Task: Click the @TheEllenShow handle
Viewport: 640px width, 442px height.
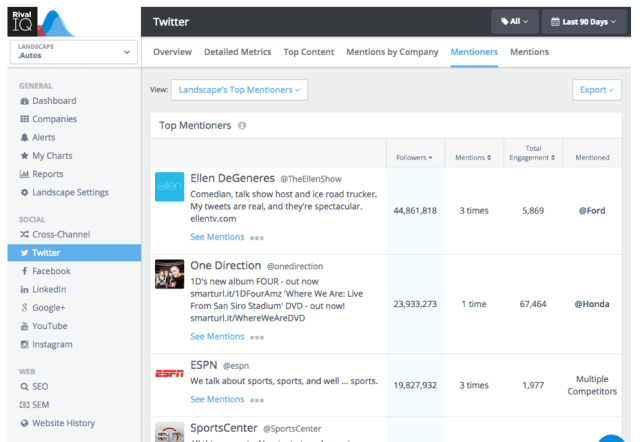Action: [311, 179]
